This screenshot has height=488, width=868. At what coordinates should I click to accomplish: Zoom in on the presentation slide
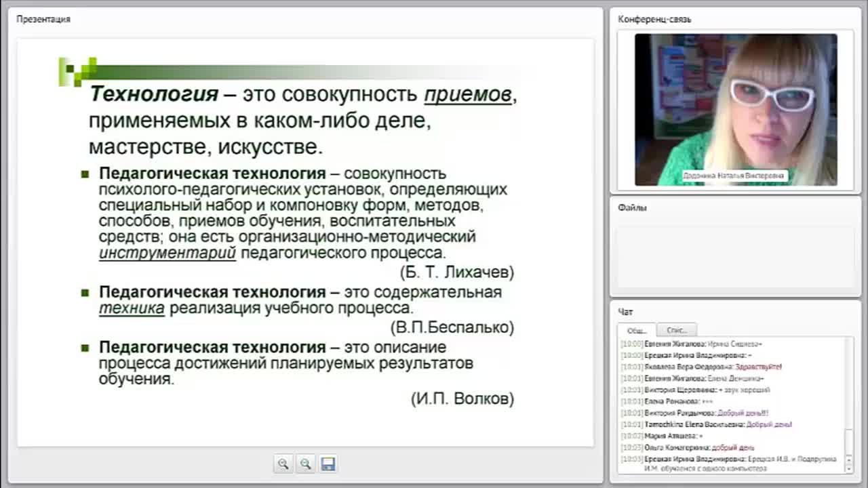point(283,464)
